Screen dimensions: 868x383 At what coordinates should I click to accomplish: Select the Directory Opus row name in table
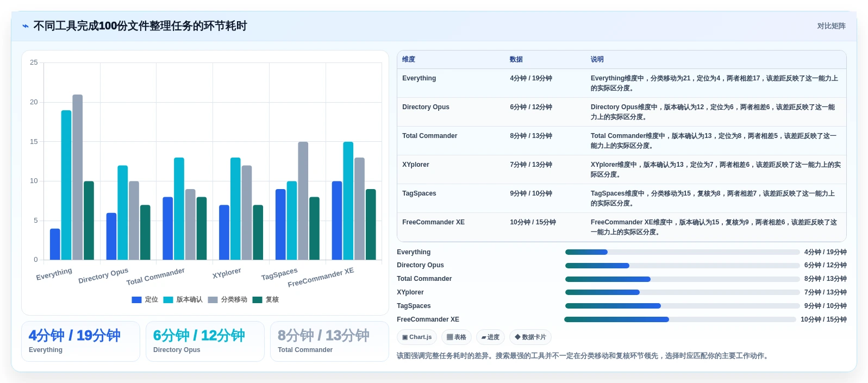coord(426,107)
